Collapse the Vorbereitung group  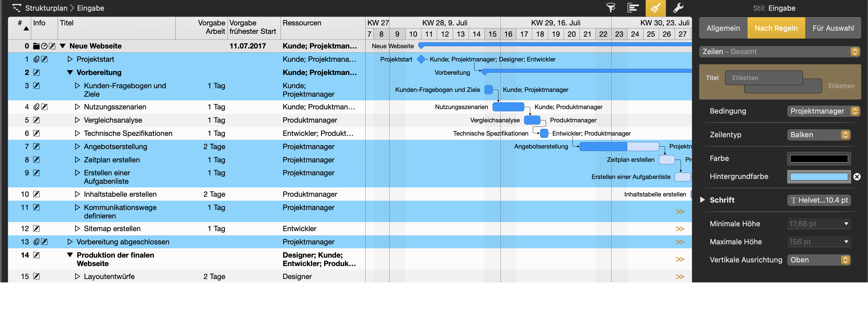[x=70, y=72]
